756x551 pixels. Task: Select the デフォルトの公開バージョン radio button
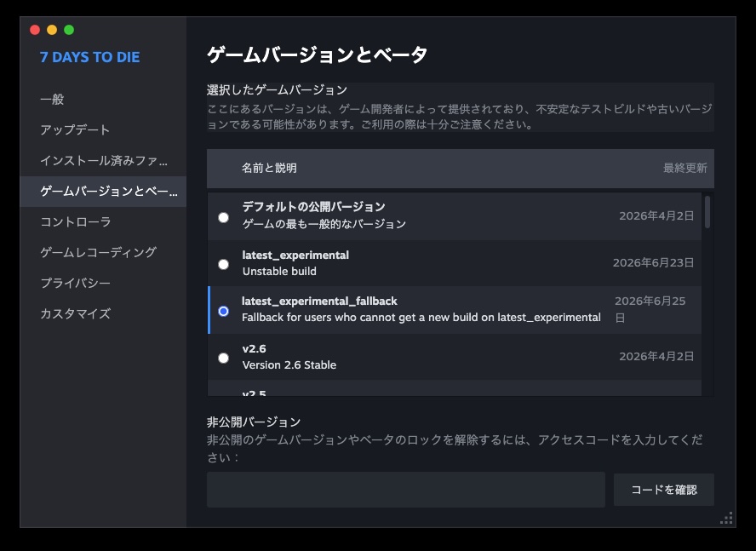(x=223, y=218)
